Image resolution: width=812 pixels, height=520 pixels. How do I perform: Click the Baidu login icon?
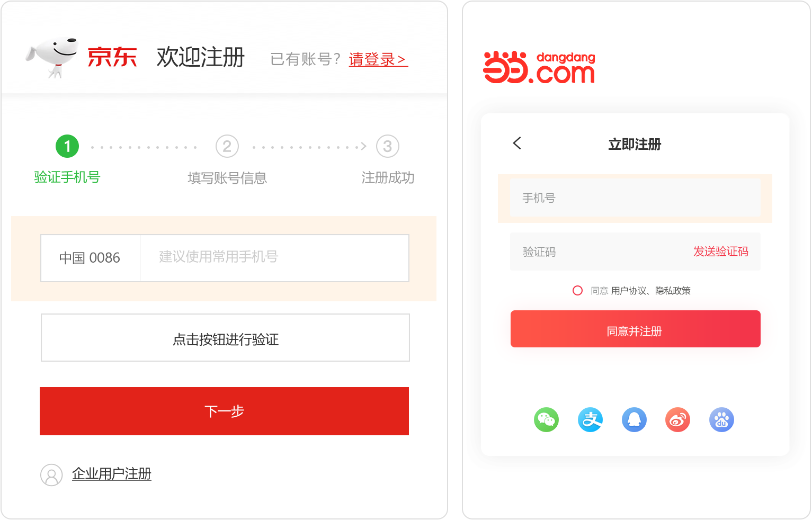(721, 420)
